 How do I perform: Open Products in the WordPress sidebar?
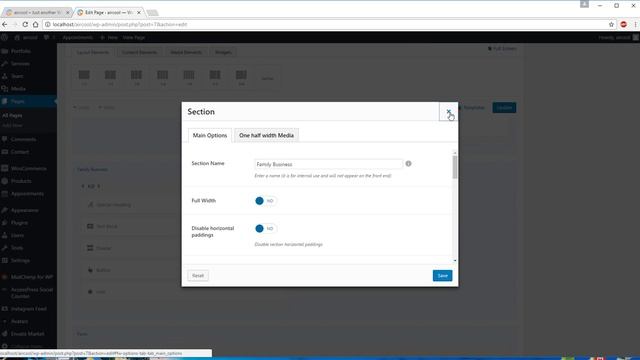coord(21,181)
